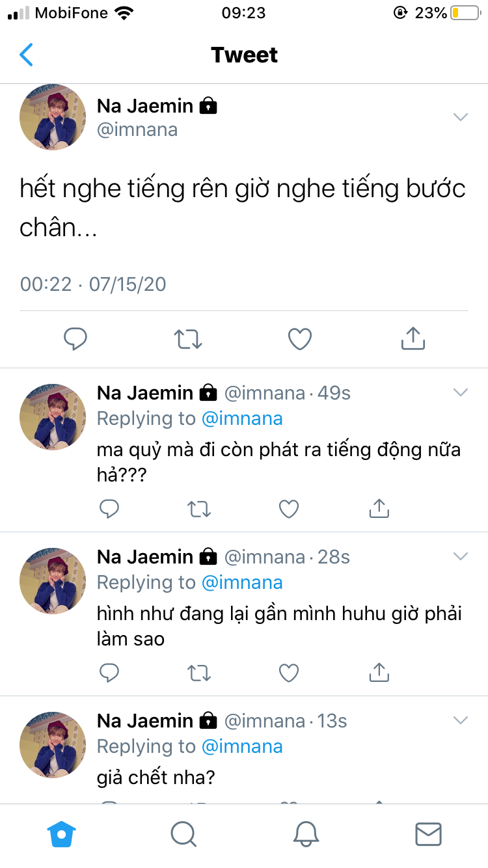
Task: Tap the Na Jaemin name on main tweet
Action: click(x=145, y=105)
